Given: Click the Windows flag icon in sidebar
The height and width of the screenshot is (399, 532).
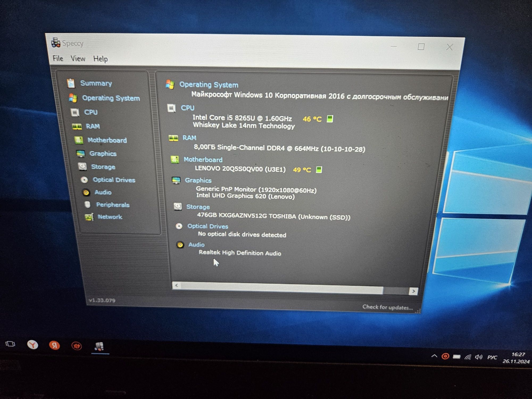Looking at the screenshot, I should (73, 98).
